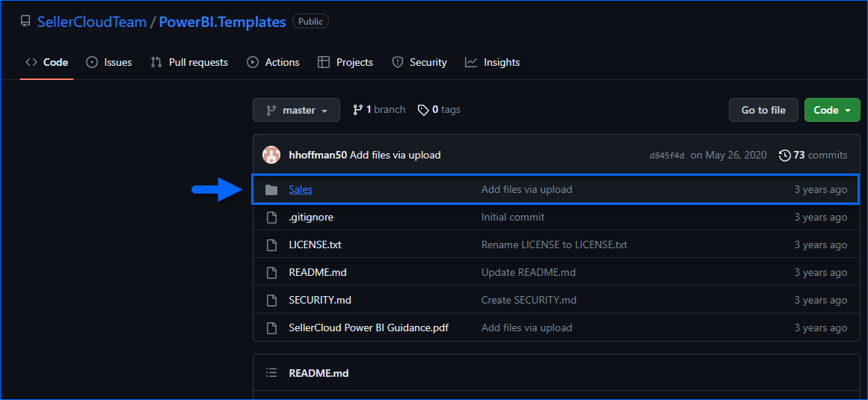Click the .gitignore file icon
Image resolution: width=868 pixels, height=400 pixels.
tap(271, 218)
